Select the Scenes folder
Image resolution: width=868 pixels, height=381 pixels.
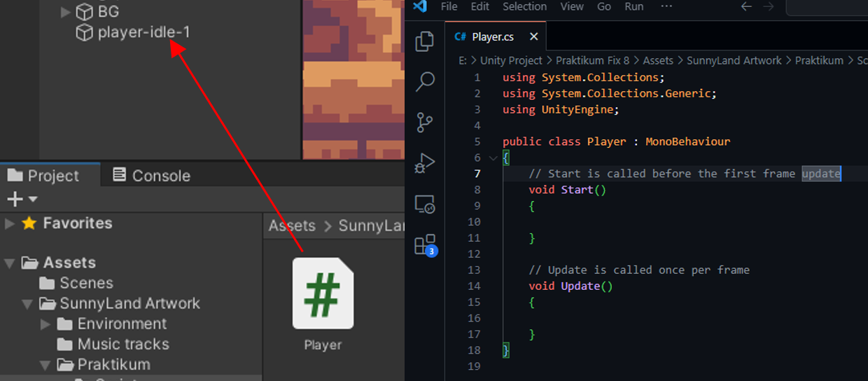(x=86, y=283)
